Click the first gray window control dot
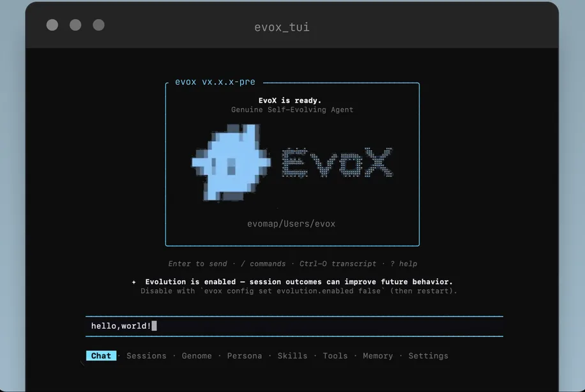The height and width of the screenshot is (392, 585). coord(52,25)
